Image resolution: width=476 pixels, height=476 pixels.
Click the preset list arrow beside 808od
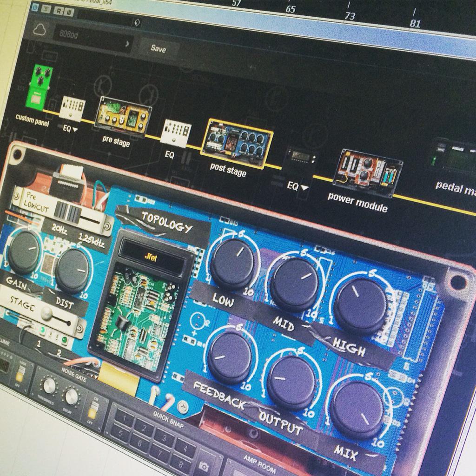click(127, 44)
